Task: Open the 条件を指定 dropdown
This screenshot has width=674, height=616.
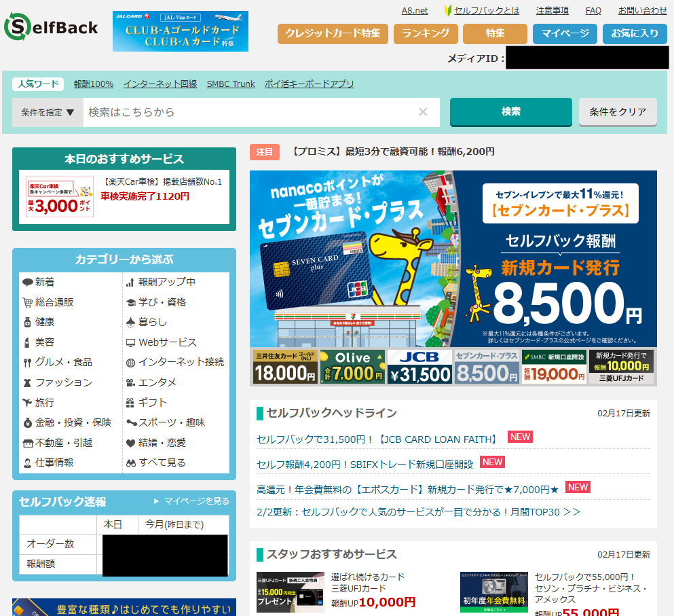Action: (x=48, y=112)
